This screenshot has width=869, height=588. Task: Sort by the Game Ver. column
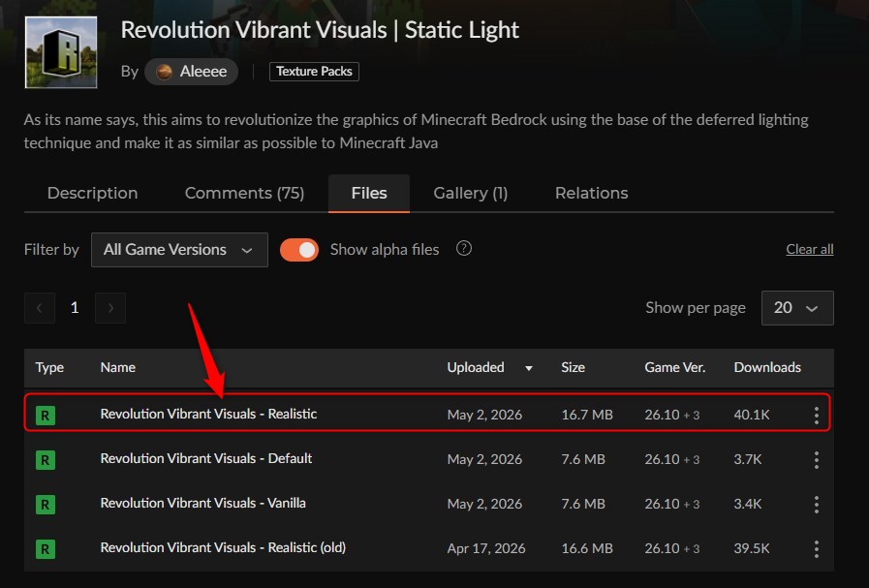[x=674, y=367]
